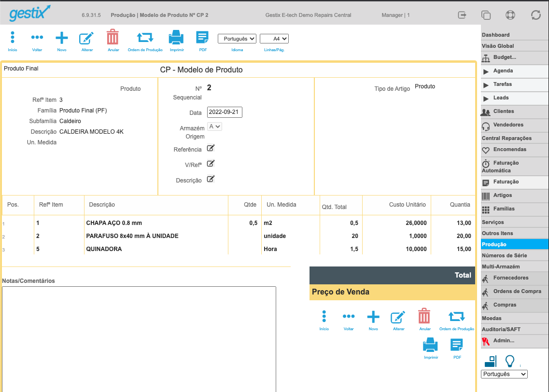Open Multi-Armazém in sidebar
The image size is (549, 392).
click(x=514, y=266)
